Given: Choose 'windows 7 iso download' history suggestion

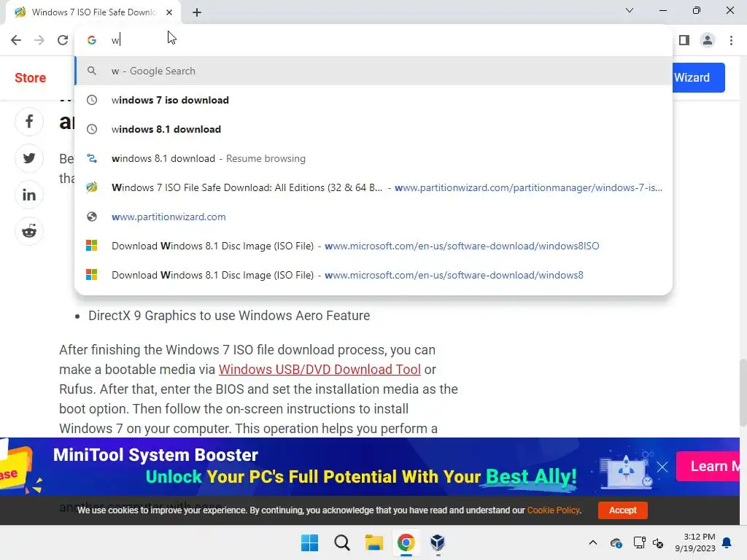Looking at the screenshot, I should pos(373,100).
